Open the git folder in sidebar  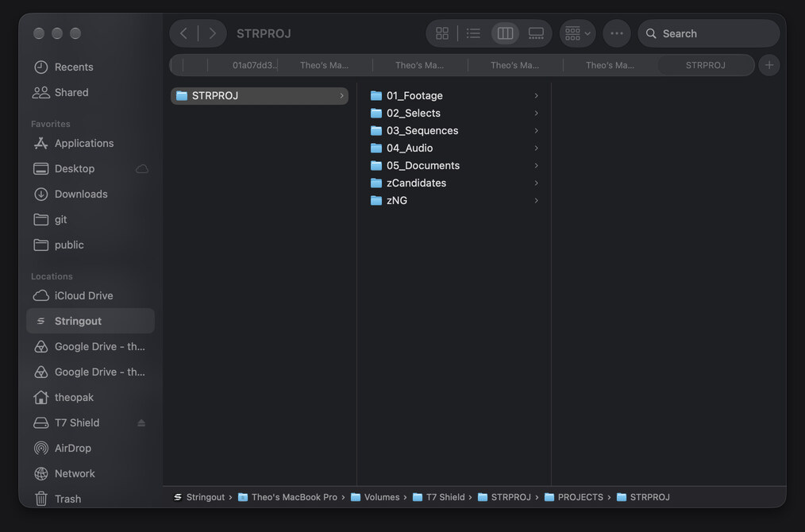click(x=91, y=219)
